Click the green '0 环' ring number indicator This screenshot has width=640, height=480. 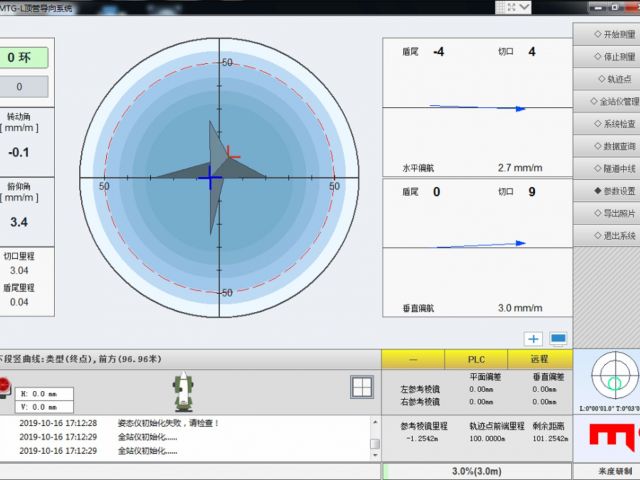point(22,58)
